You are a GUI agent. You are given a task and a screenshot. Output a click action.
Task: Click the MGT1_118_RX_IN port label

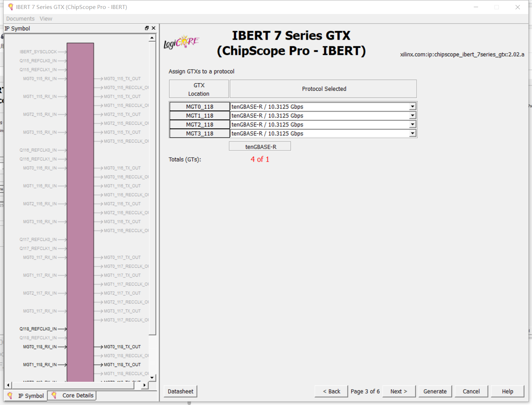tap(40, 365)
